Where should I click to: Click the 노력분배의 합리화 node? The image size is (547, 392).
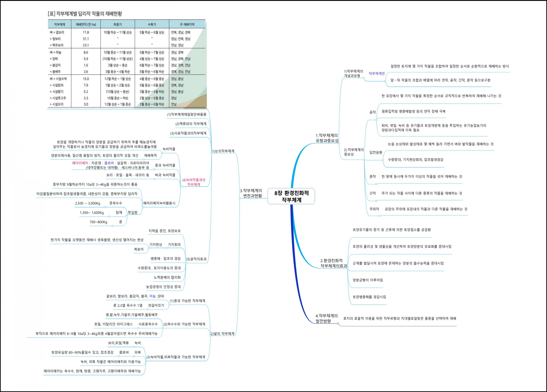coord(167,277)
